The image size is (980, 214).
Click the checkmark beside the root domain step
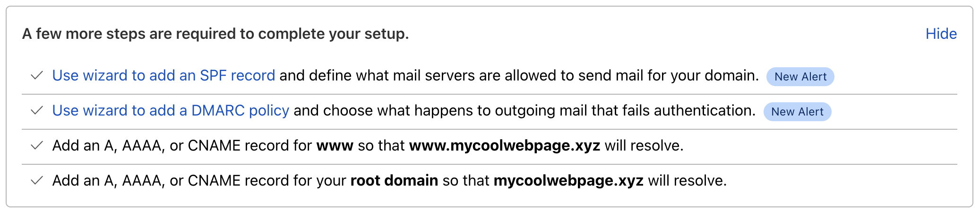point(37,181)
